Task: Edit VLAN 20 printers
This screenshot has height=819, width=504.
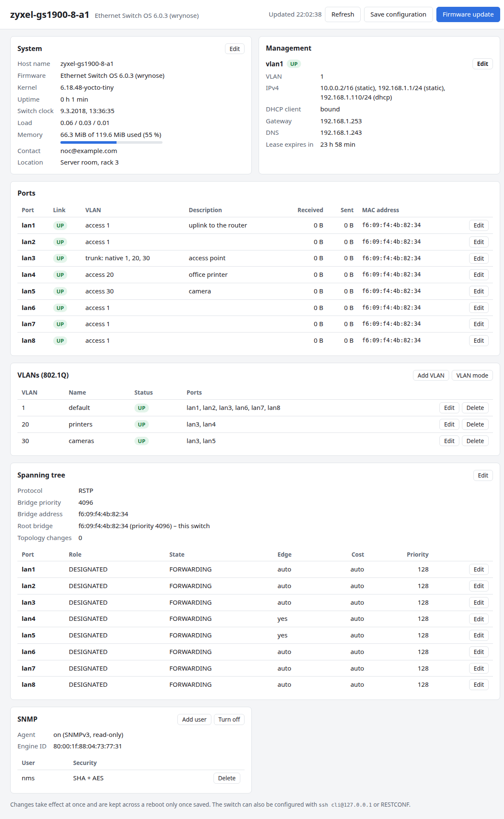Action: [x=449, y=424]
